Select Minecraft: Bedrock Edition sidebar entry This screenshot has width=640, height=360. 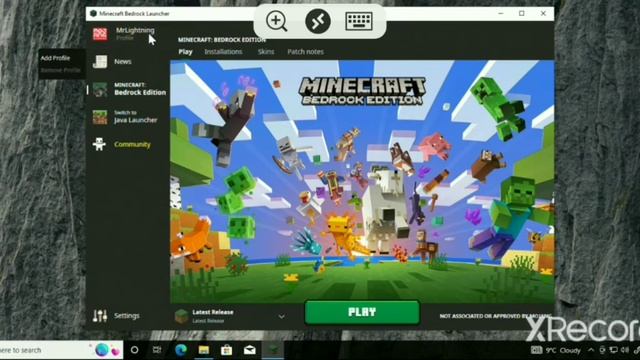(140, 89)
